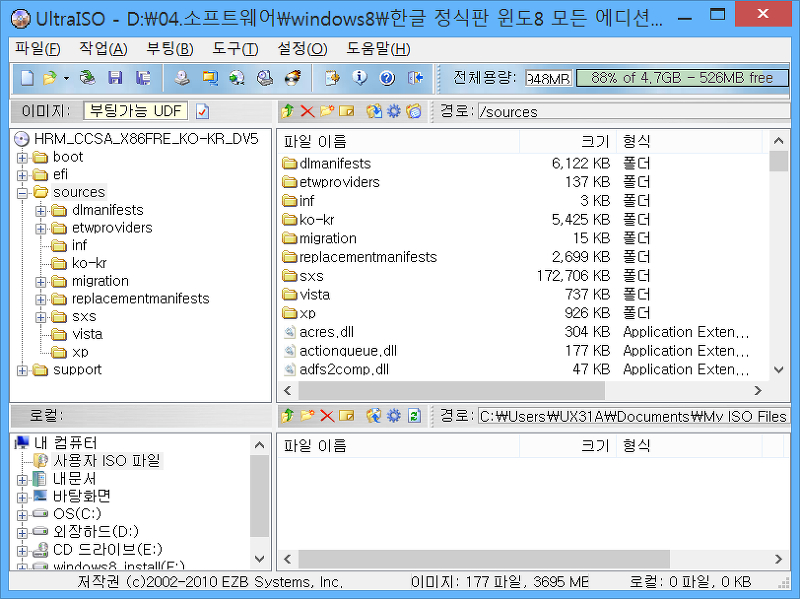Click the New Folder icon in local toolbar
The image size is (800, 599).
click(x=307, y=416)
